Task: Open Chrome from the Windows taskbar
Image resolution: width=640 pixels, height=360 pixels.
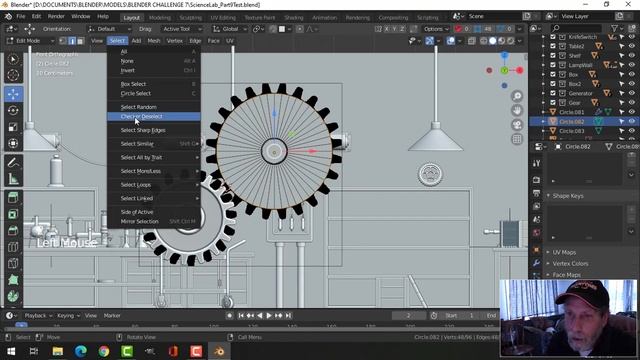Action: click(x=104, y=351)
